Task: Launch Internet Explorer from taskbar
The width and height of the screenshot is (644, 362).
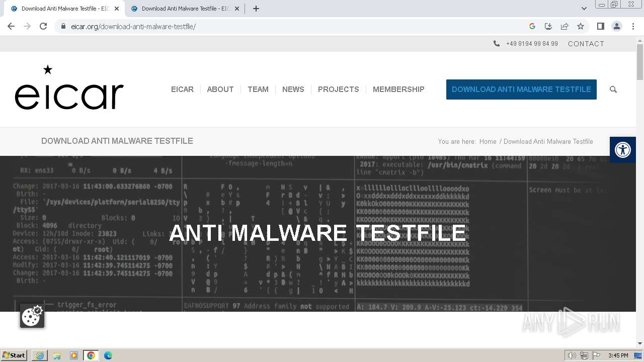Action: pyautogui.click(x=40, y=355)
